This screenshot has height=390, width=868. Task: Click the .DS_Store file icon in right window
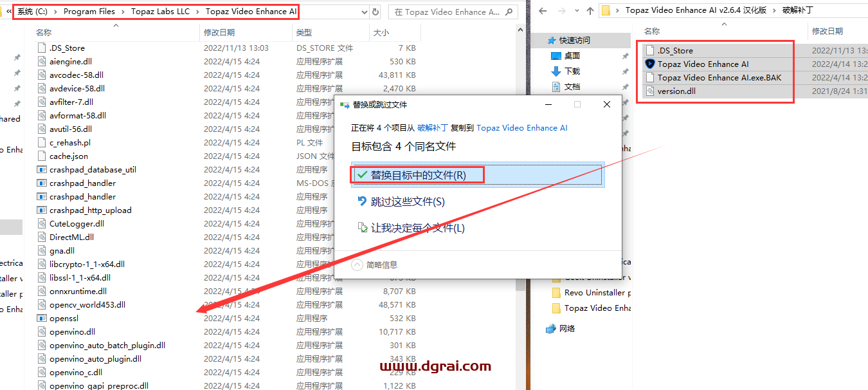[649, 50]
